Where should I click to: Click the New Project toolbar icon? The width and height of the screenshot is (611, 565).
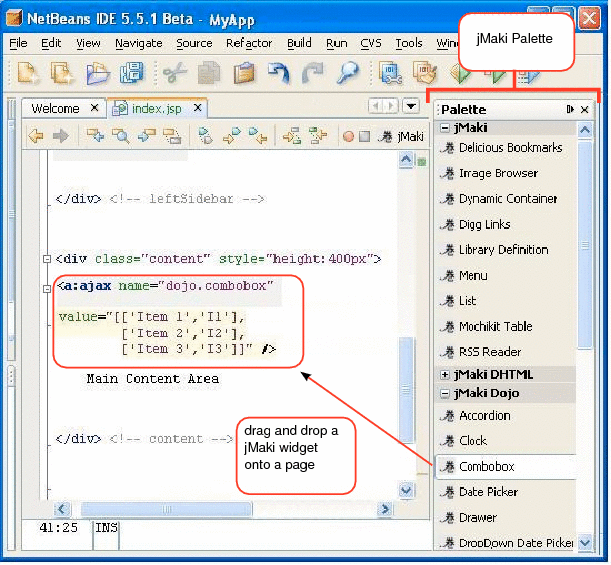coord(61,73)
